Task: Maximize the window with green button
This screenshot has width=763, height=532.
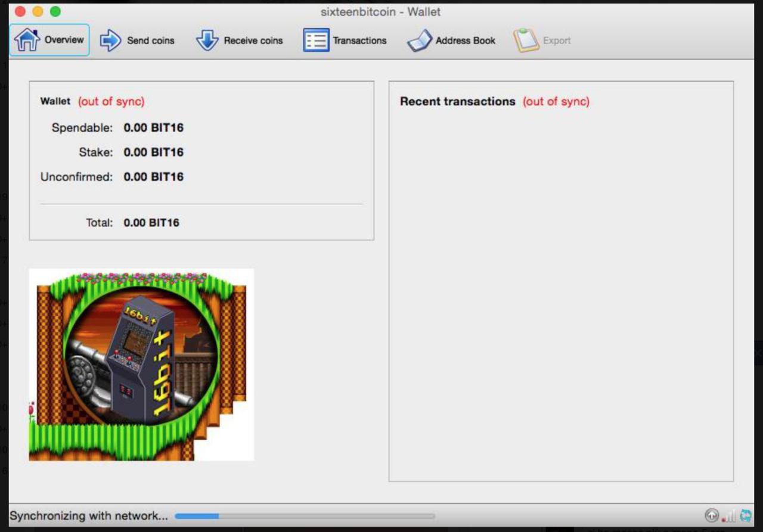Action: (55, 11)
